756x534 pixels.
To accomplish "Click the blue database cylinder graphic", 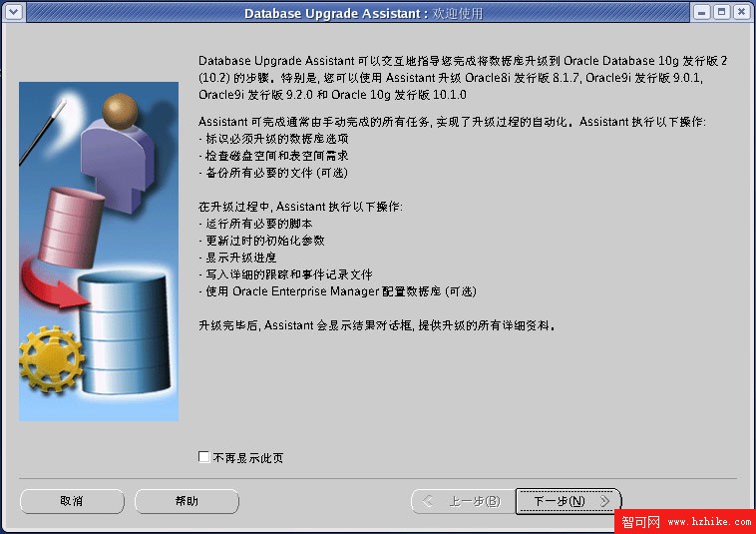I will point(125,332).
